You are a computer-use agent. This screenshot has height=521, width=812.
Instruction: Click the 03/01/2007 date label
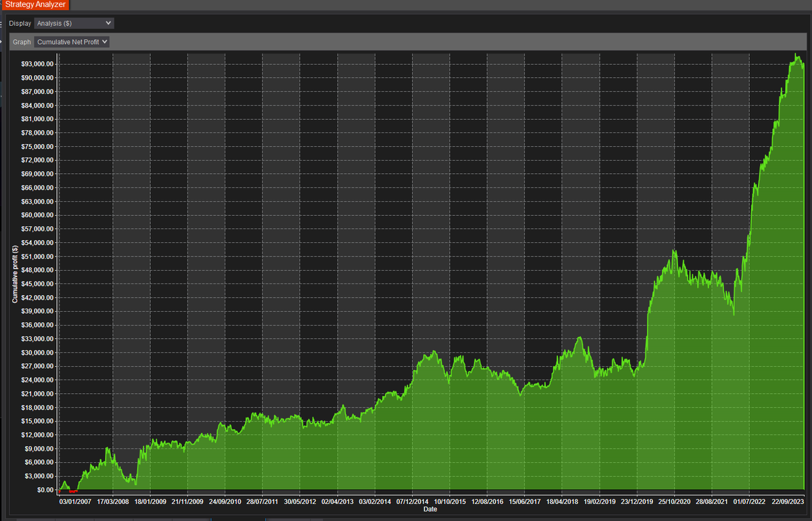75,501
